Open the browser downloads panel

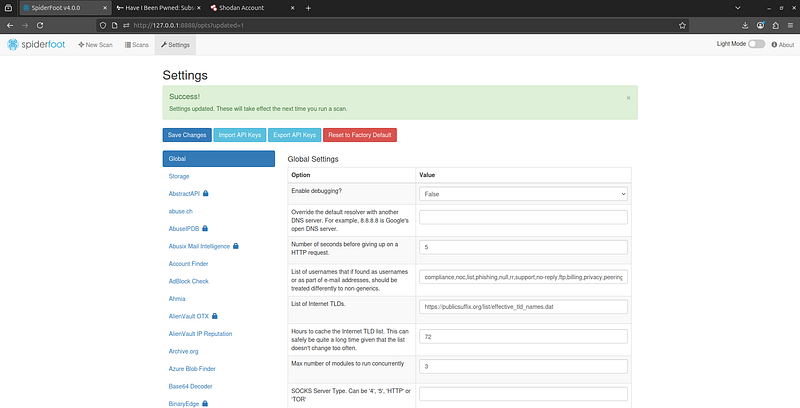pos(745,25)
